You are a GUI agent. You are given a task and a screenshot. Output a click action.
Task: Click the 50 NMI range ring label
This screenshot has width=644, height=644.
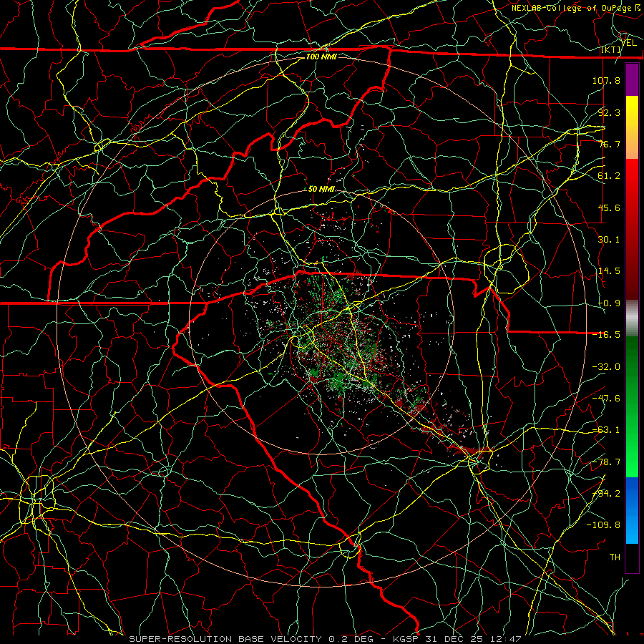pos(321,189)
